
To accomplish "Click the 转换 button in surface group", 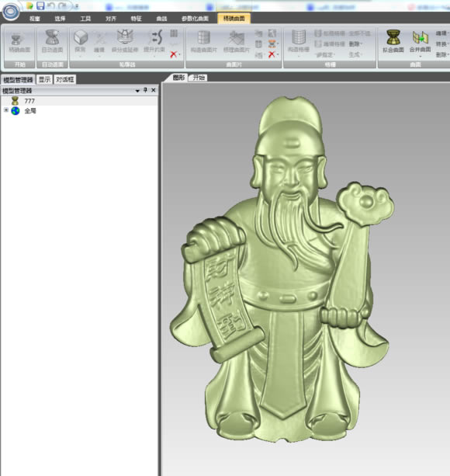I will click(x=442, y=44).
